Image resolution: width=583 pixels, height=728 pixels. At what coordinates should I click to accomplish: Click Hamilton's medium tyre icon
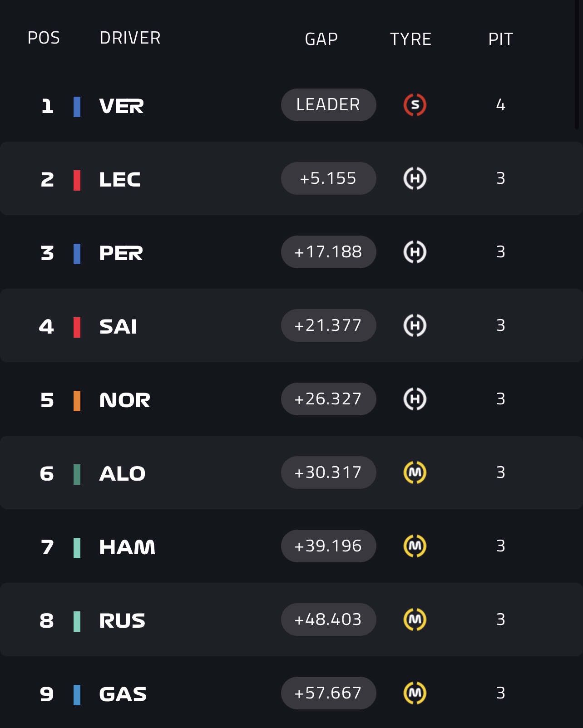pyautogui.click(x=415, y=546)
